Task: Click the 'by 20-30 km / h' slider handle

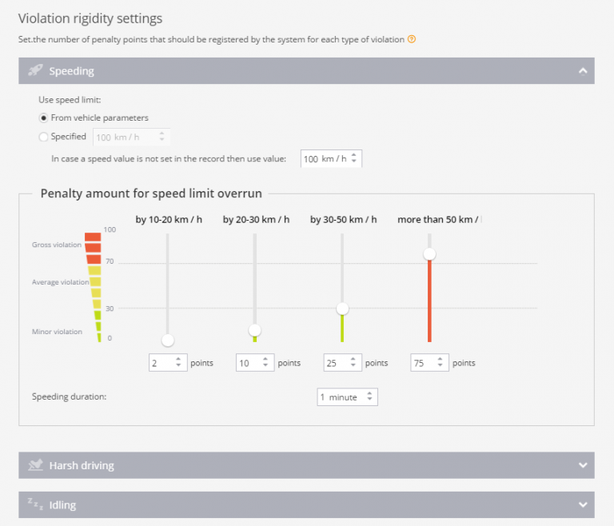Action: 255,330
